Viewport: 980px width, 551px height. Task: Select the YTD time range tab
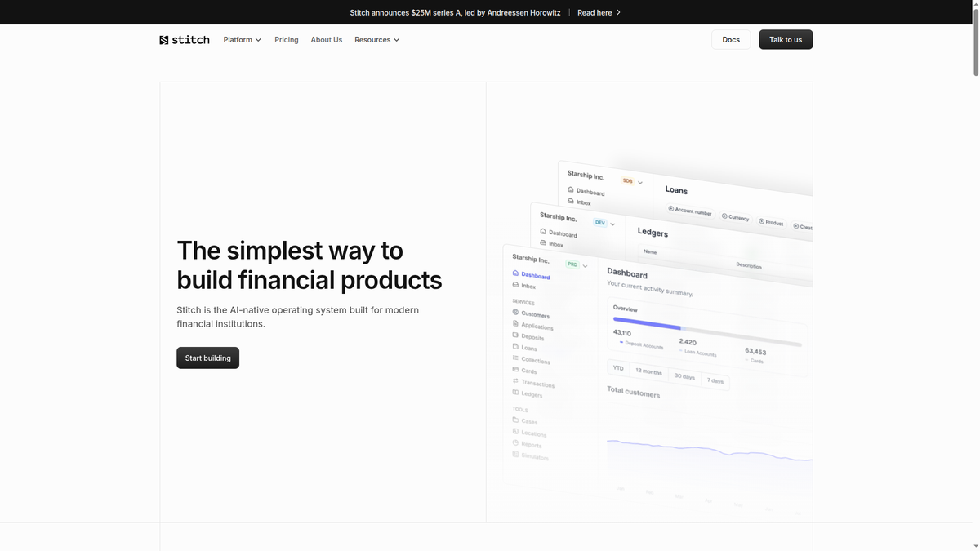(x=618, y=368)
